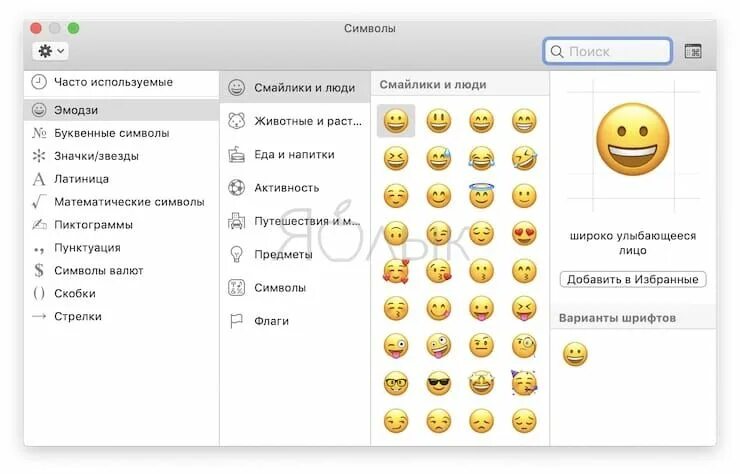Choose Активность subcategory
The image size is (740, 474).
click(295, 187)
